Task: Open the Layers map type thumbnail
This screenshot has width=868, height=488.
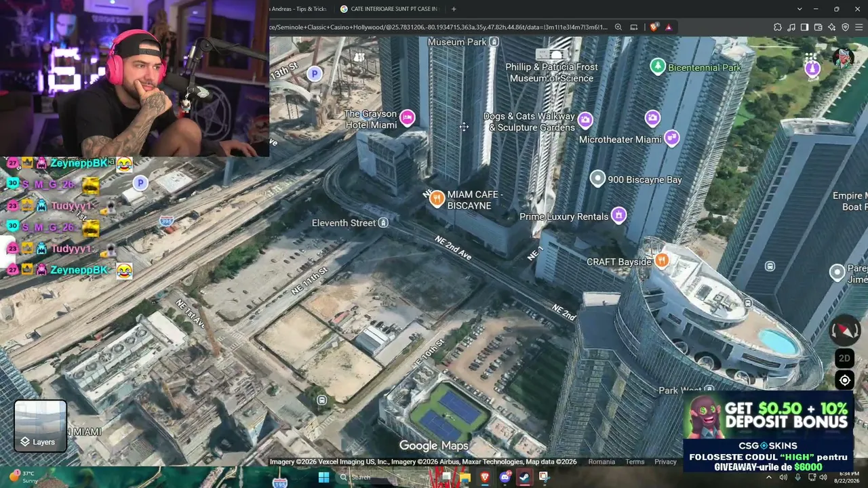Action: point(41,426)
